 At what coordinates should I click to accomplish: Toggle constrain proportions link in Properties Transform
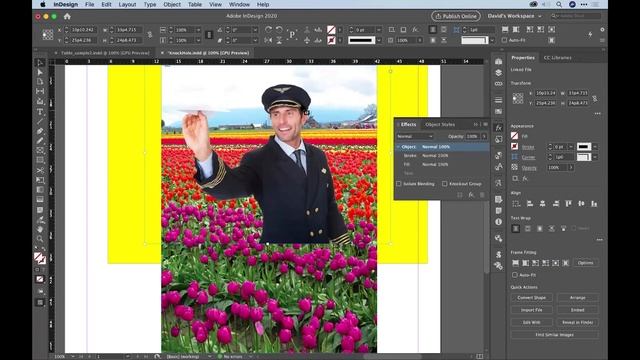[x=595, y=98]
